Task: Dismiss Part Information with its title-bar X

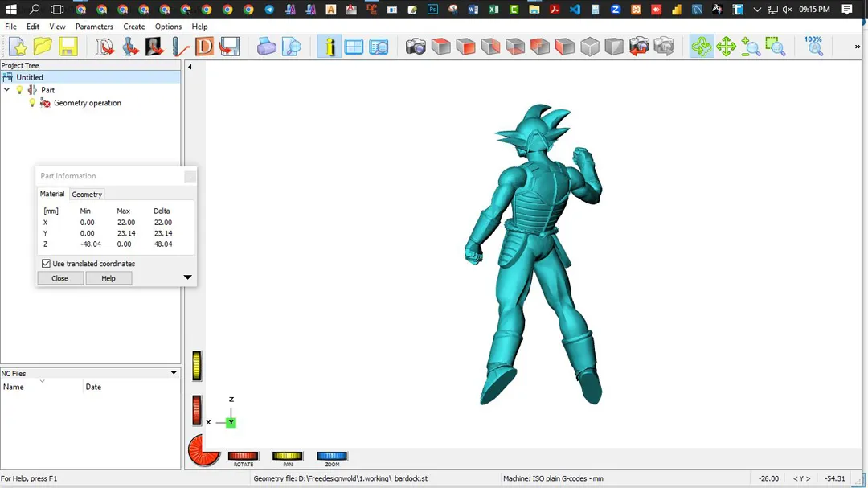Action: coord(190,176)
